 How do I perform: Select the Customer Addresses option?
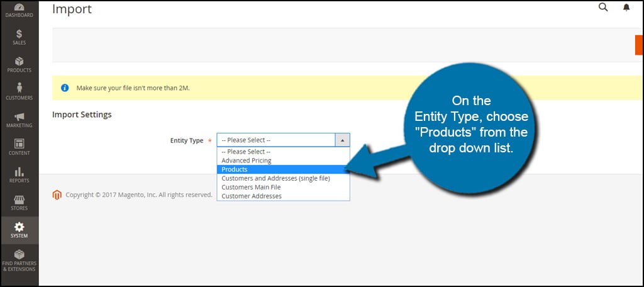[x=252, y=196]
